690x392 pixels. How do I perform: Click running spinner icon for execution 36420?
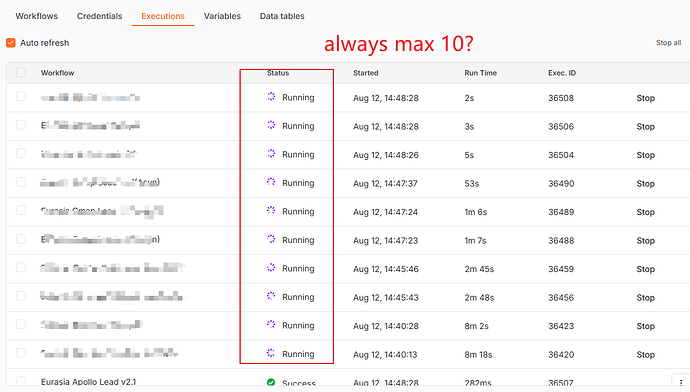(x=271, y=353)
